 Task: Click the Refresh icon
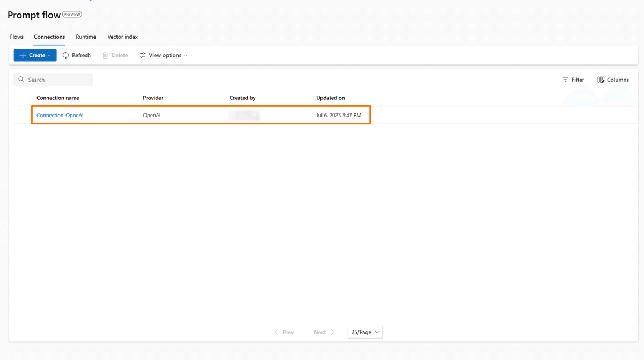[x=65, y=55]
